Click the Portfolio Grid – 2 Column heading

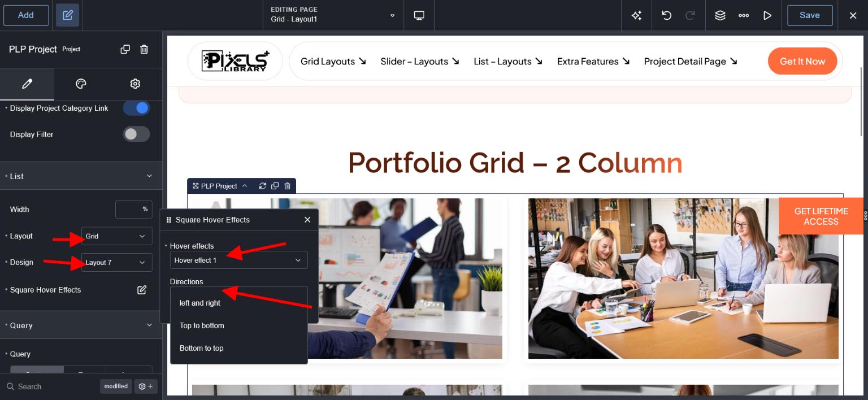point(515,163)
